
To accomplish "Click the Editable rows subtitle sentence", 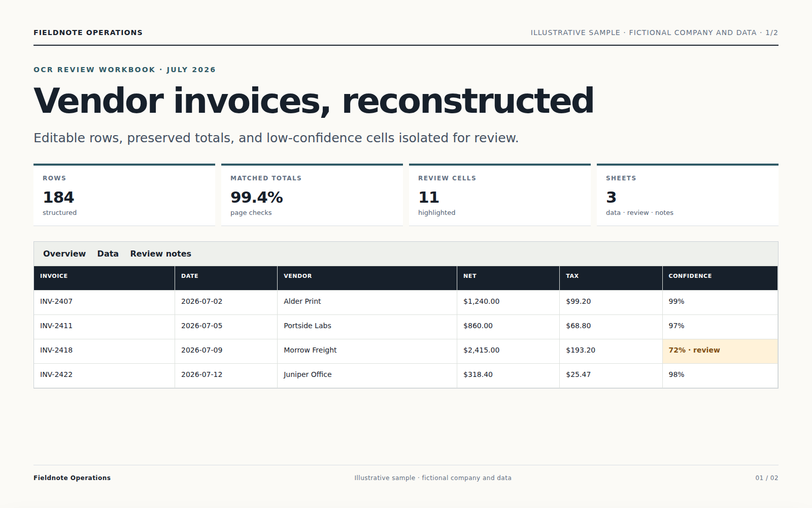I will click(x=276, y=138).
